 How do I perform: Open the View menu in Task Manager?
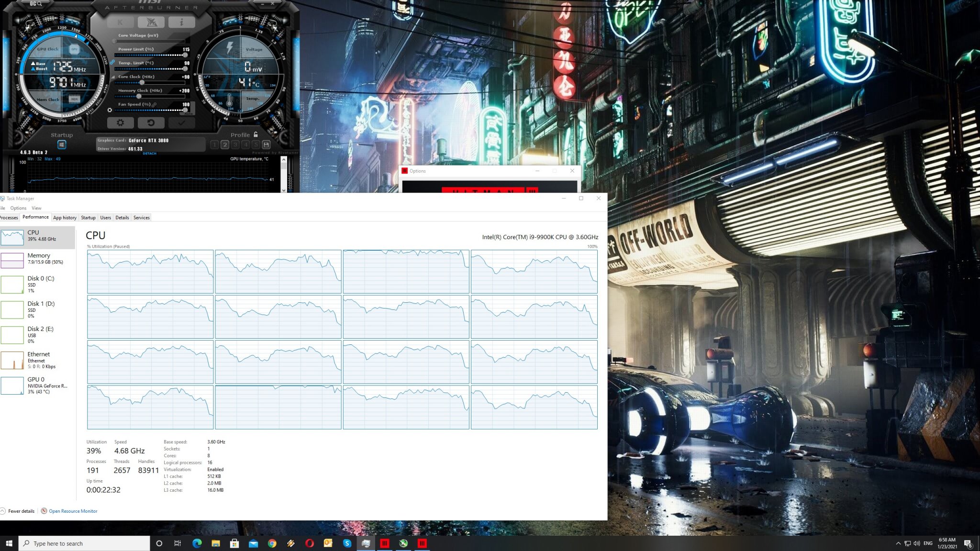(x=36, y=208)
